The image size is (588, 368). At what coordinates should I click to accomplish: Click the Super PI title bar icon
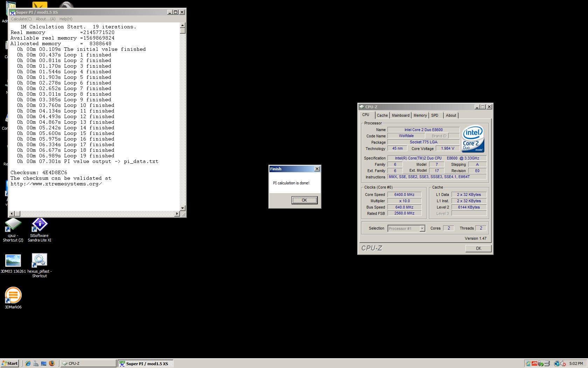[13, 12]
